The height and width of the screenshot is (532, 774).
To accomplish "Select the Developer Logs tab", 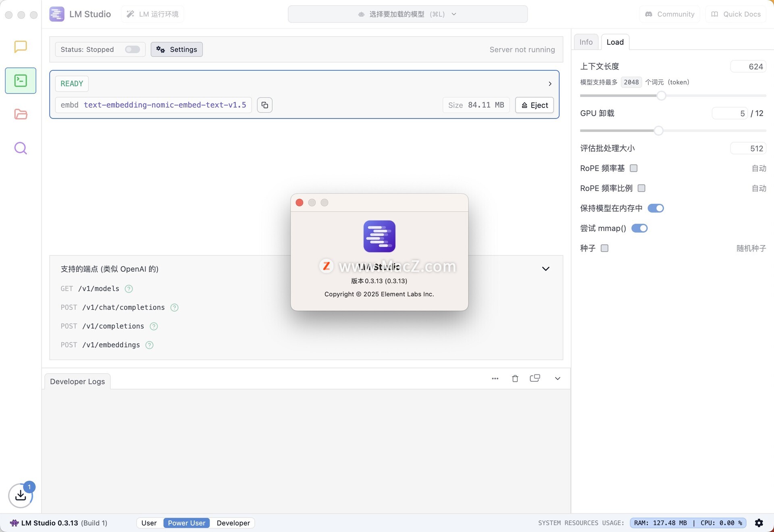I will coord(77,381).
